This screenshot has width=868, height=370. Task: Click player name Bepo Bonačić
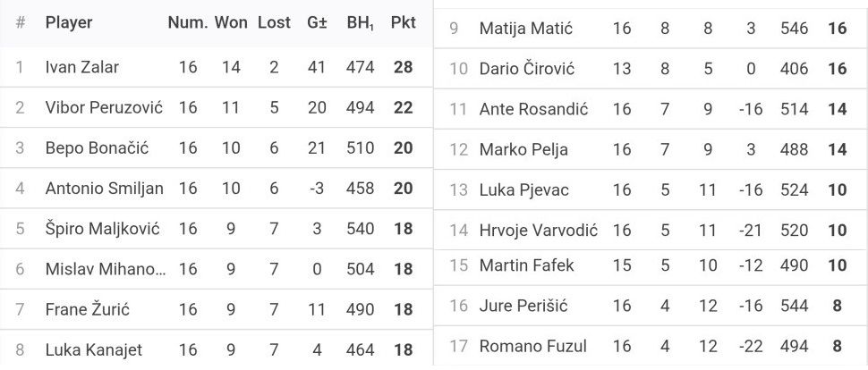click(x=96, y=147)
